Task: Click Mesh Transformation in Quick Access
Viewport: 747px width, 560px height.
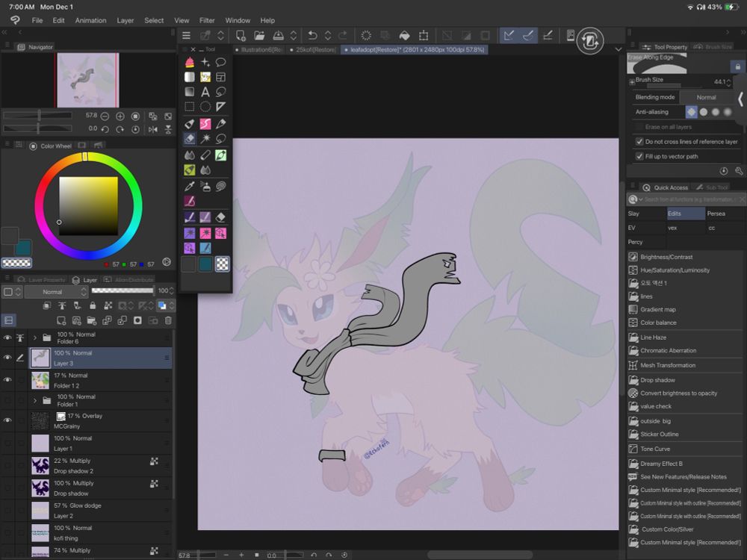Action: [667, 365]
